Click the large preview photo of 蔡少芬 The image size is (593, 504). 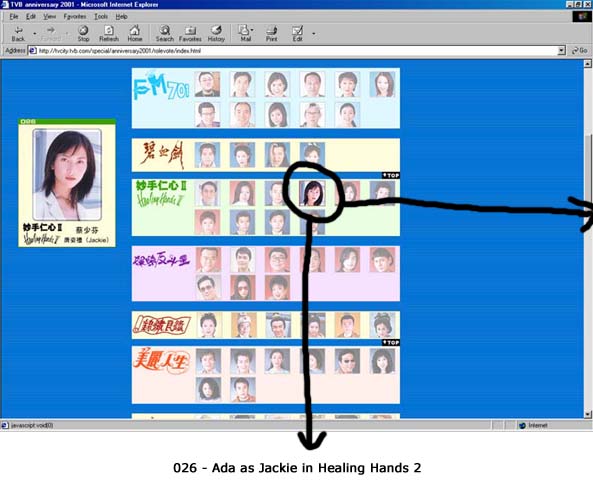pos(67,174)
